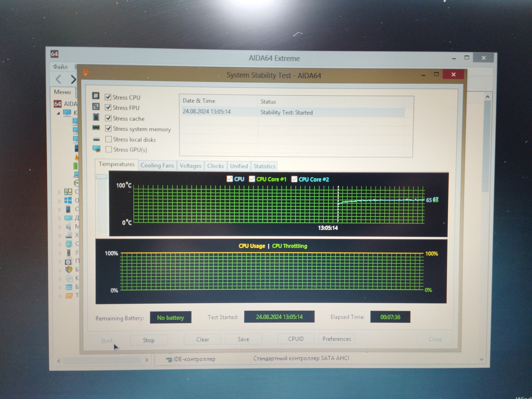This screenshot has width=532, height=399.
Task: Click the shield security tree icon
Action: [69, 269]
